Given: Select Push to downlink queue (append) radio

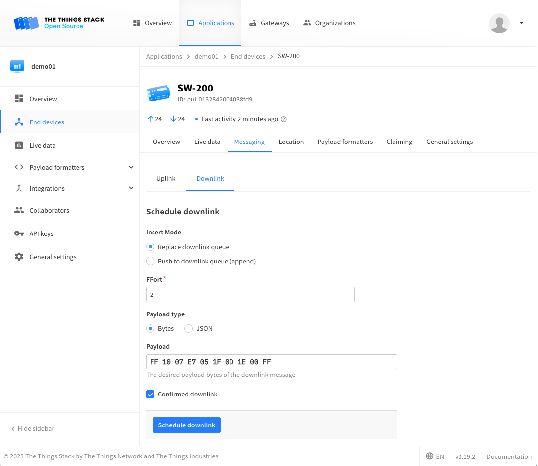Looking at the screenshot, I should 150,261.
